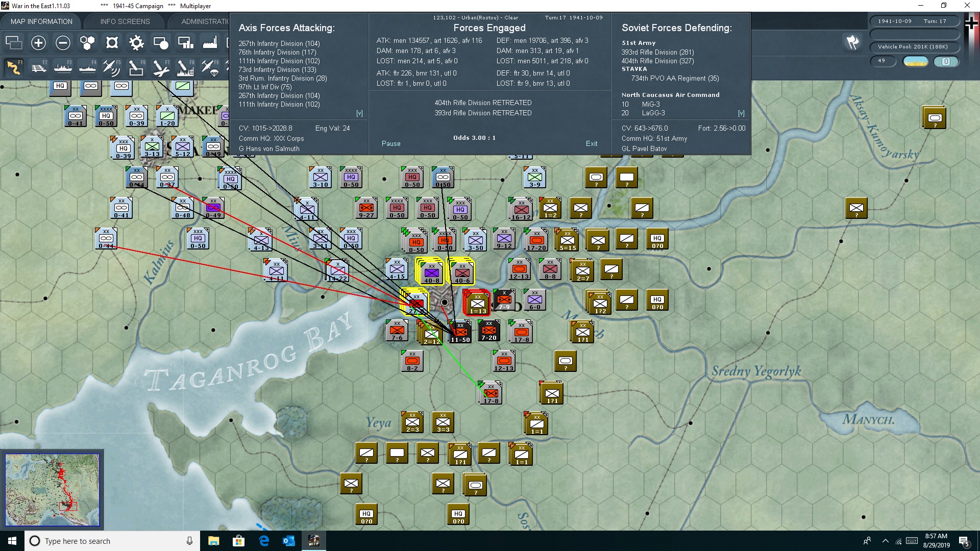Screen dimensions: 980x551
Task: Click Exit in the combat report
Action: [592, 144]
